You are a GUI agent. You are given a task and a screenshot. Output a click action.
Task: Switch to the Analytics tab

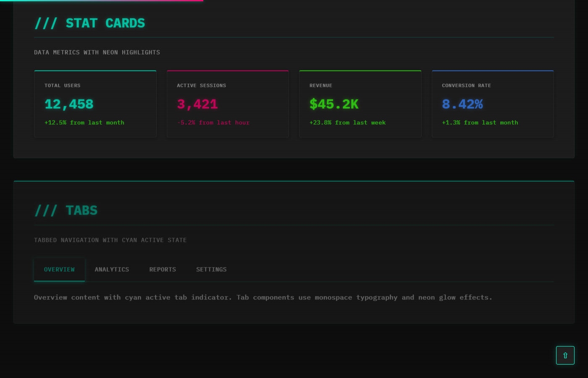(112, 269)
